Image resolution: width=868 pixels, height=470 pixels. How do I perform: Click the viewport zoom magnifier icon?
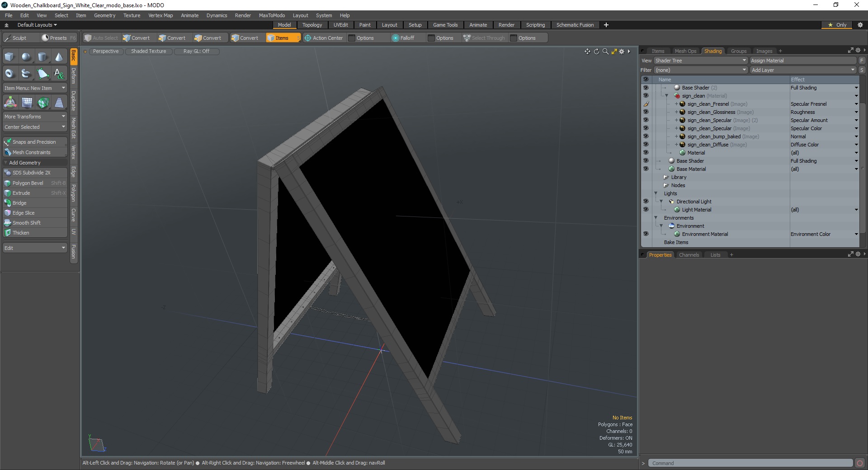[605, 52]
